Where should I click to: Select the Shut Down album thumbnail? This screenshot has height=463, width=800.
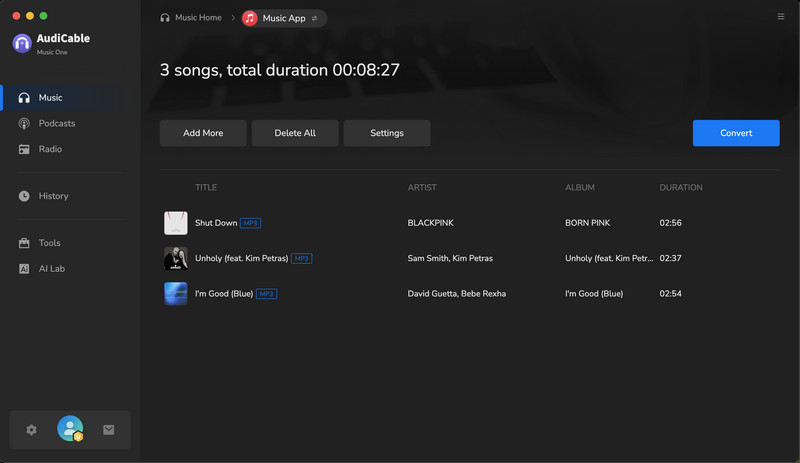coord(176,223)
